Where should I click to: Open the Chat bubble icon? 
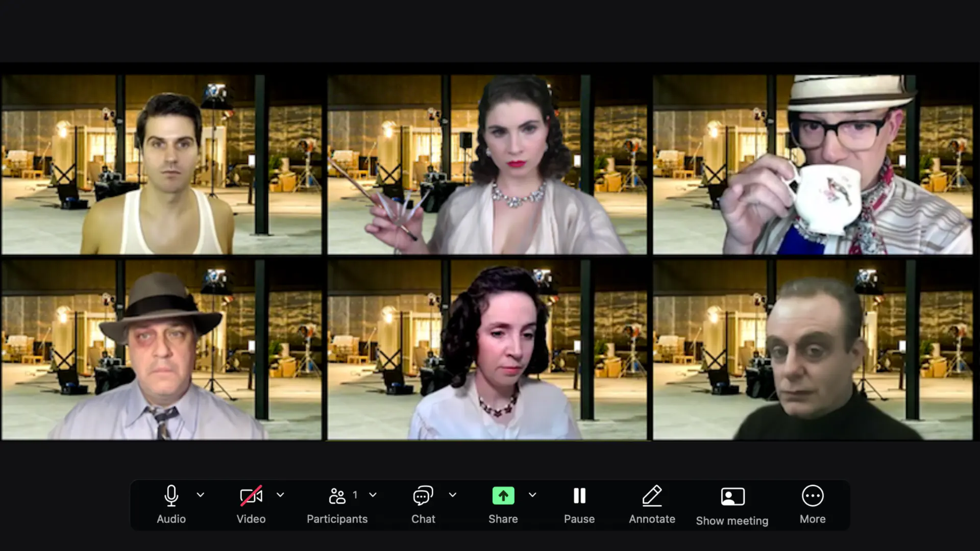click(423, 496)
